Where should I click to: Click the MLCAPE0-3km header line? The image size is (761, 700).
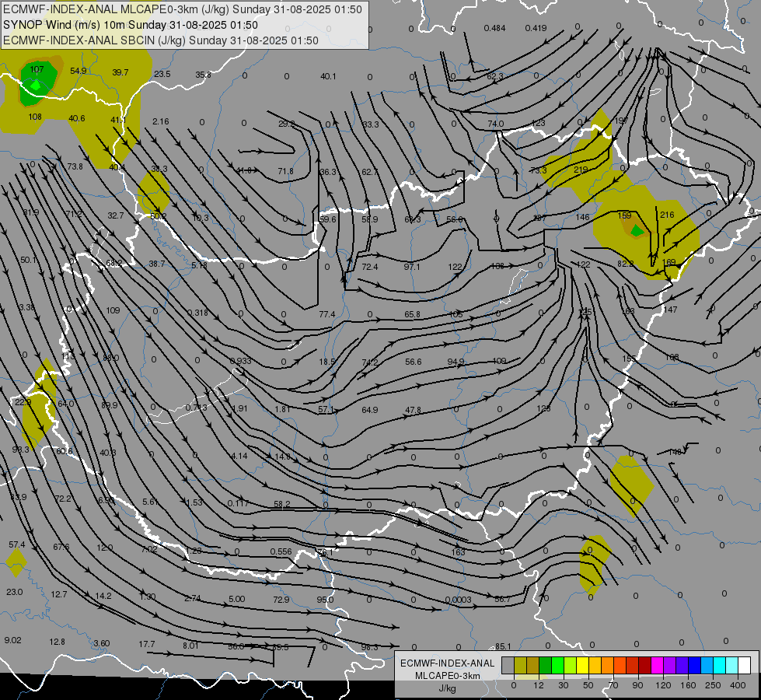click(183, 9)
